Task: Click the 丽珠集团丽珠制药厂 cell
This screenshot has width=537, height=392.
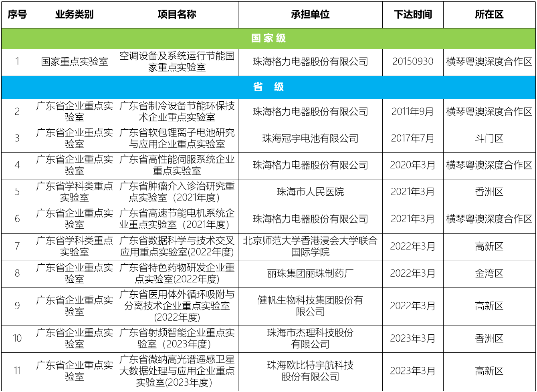Action: (x=310, y=274)
